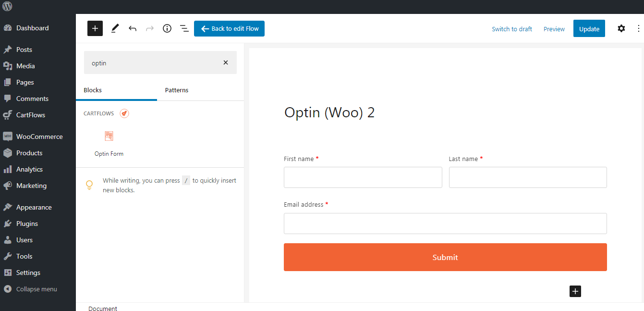
Task: Click Back to edit Flow button
Action: pos(229,28)
